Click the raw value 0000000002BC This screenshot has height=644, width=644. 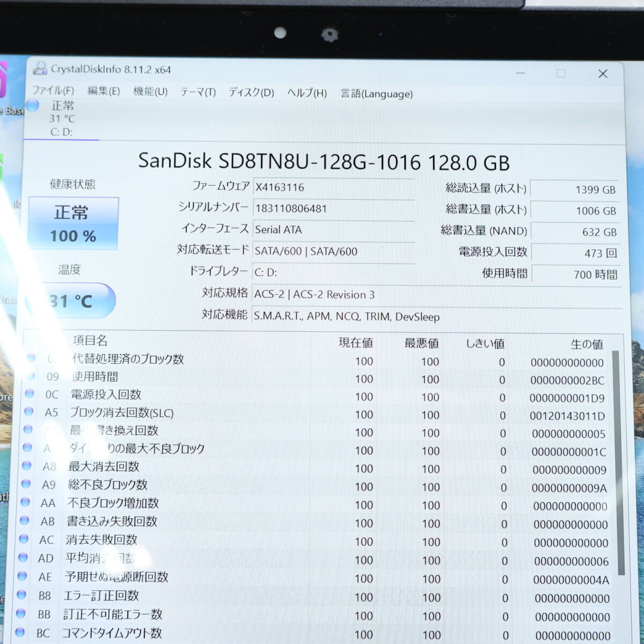(567, 380)
